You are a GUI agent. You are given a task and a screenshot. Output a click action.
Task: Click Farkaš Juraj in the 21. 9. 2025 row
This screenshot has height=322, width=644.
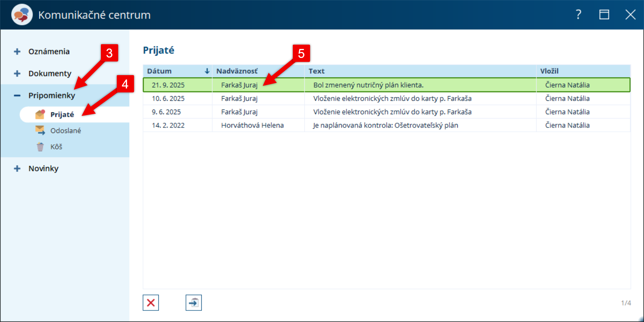(239, 85)
